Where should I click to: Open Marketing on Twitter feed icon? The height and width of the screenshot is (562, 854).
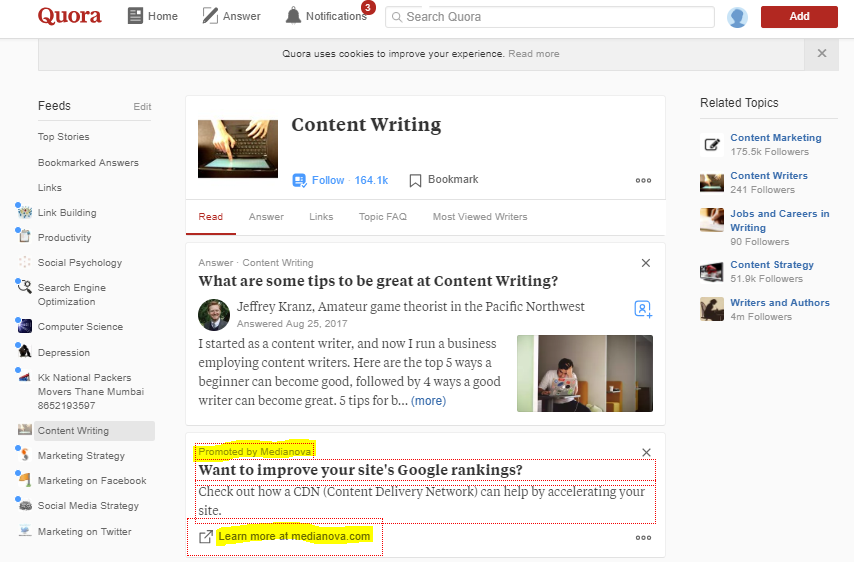tap(24, 530)
